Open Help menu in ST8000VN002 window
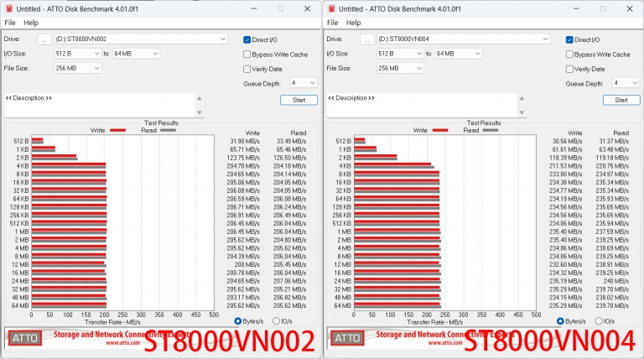 tap(31, 23)
